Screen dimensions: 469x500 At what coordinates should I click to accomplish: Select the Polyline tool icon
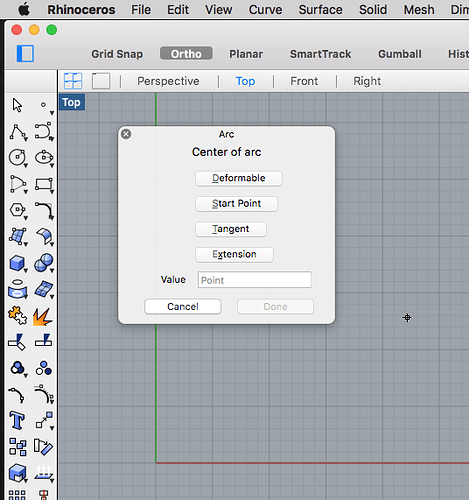click(x=18, y=132)
